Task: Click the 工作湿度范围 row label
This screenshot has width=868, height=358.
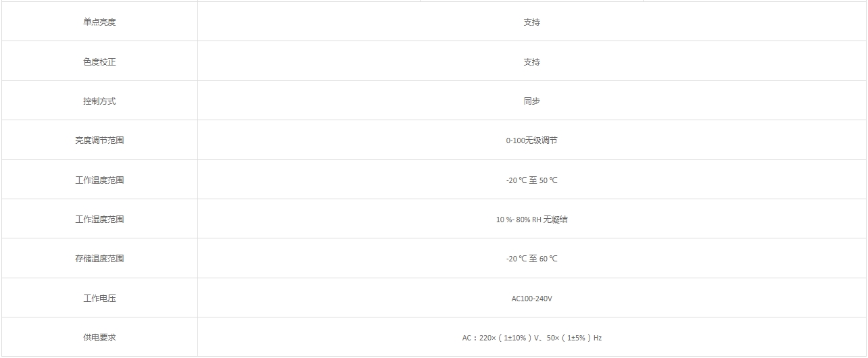Action: (99, 220)
